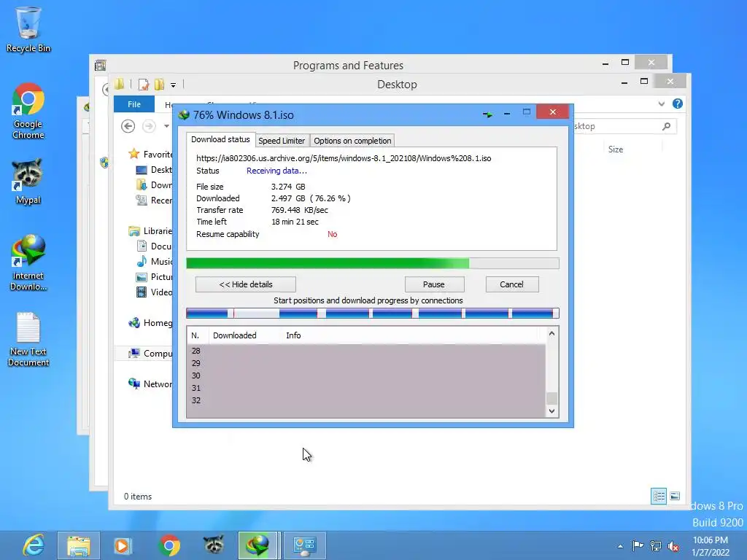The image size is (747, 560).
Task: Switch to the Download status tab
Action: [x=220, y=139]
